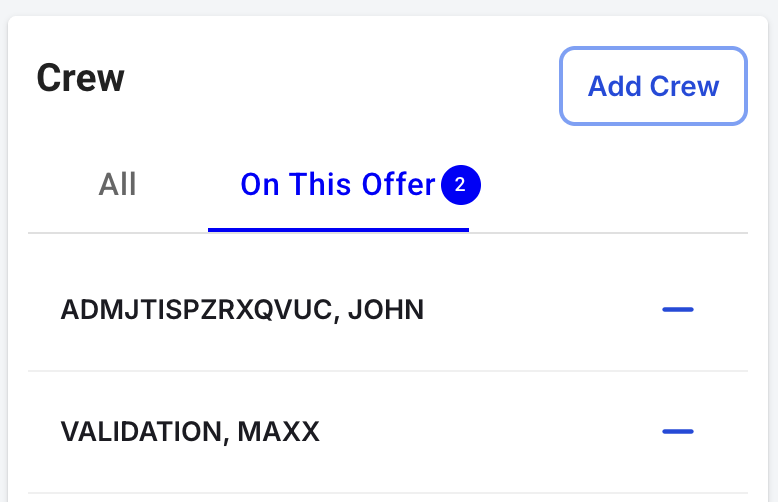This screenshot has width=778, height=502.
Task: Click the first name MAXX in the list
Action: 278,432
